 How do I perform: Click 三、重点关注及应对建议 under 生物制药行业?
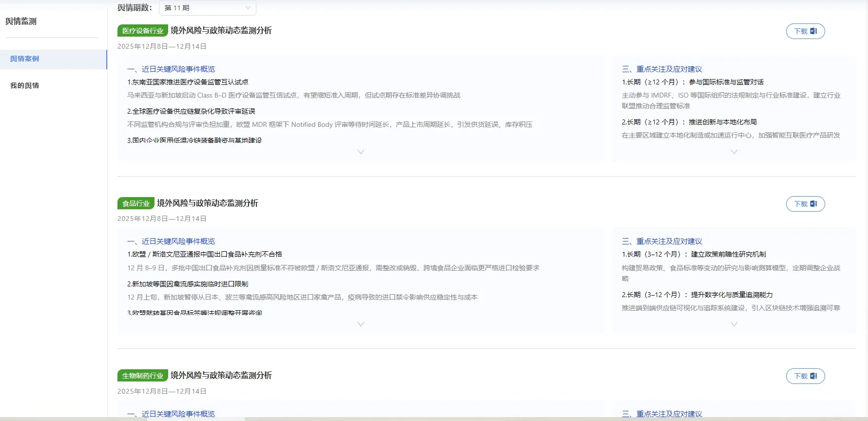tap(662, 414)
